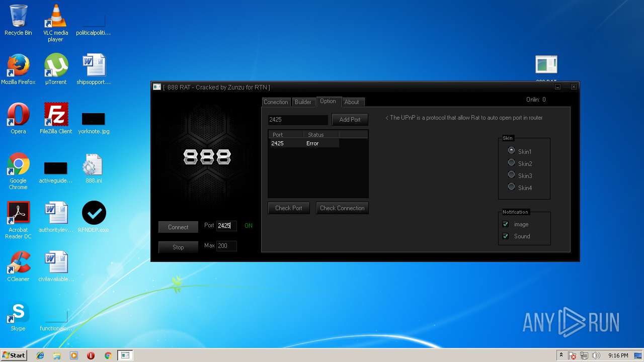The height and width of the screenshot is (362, 644).
Task: Launch Skype from the desktop
Action: click(x=18, y=316)
